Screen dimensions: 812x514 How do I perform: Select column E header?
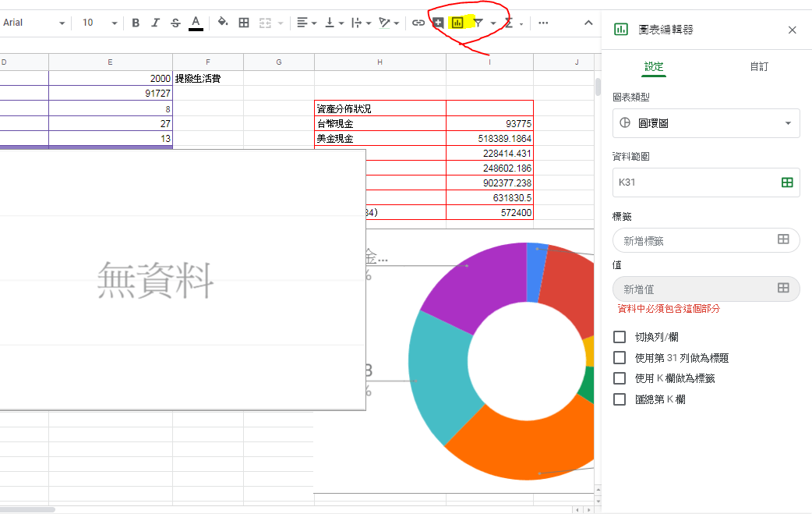point(111,62)
